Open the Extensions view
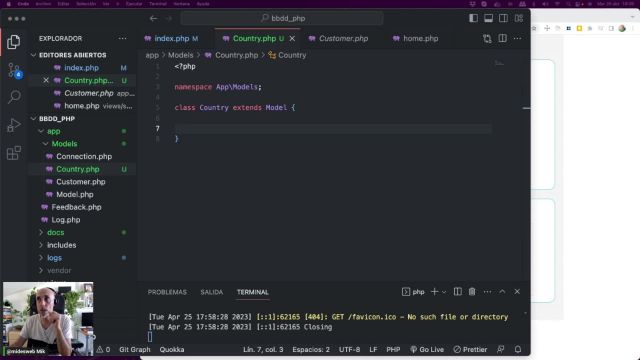This screenshot has height=360, width=640. (x=14, y=153)
